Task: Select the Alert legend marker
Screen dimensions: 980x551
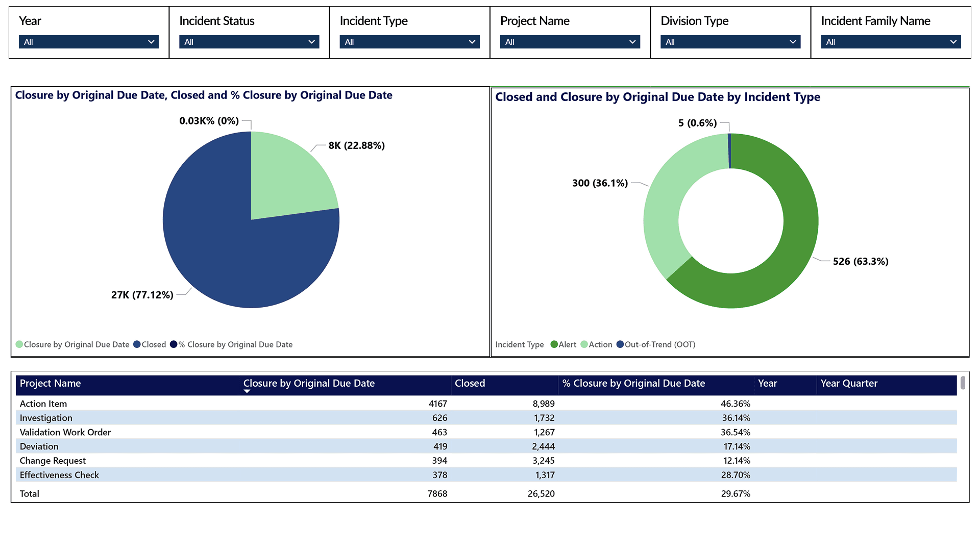Action: point(554,344)
